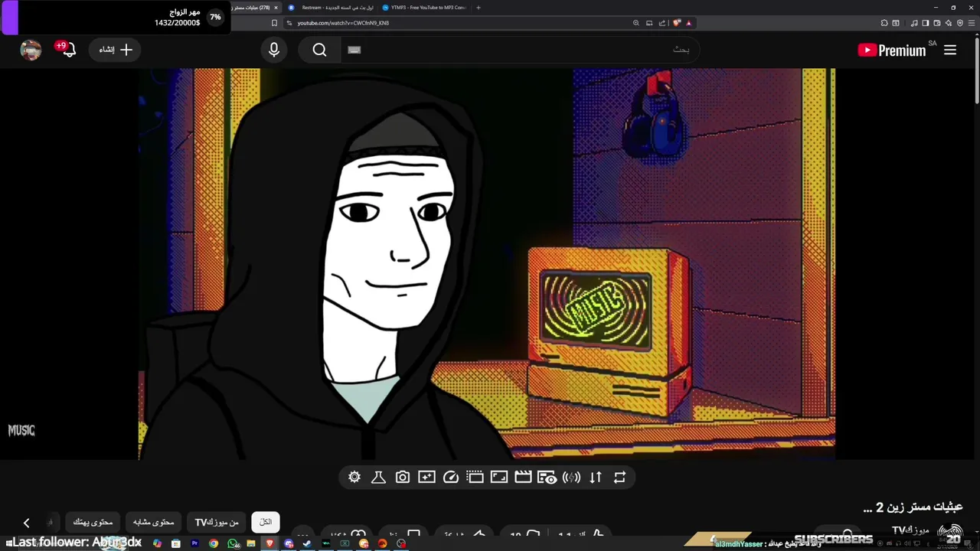Open the settings gear in video toolbar
980x551 pixels.
click(354, 478)
